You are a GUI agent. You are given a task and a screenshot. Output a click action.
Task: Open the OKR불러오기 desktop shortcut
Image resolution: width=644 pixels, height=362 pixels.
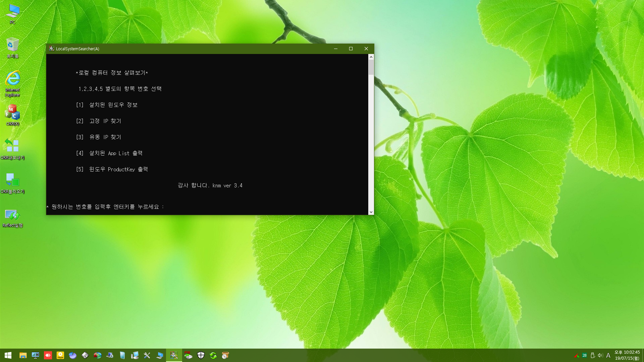point(12,183)
